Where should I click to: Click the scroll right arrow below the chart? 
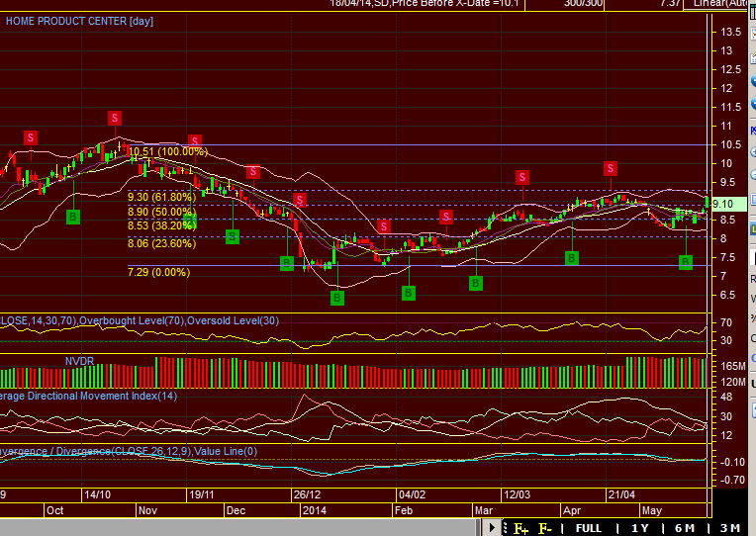coord(492,527)
